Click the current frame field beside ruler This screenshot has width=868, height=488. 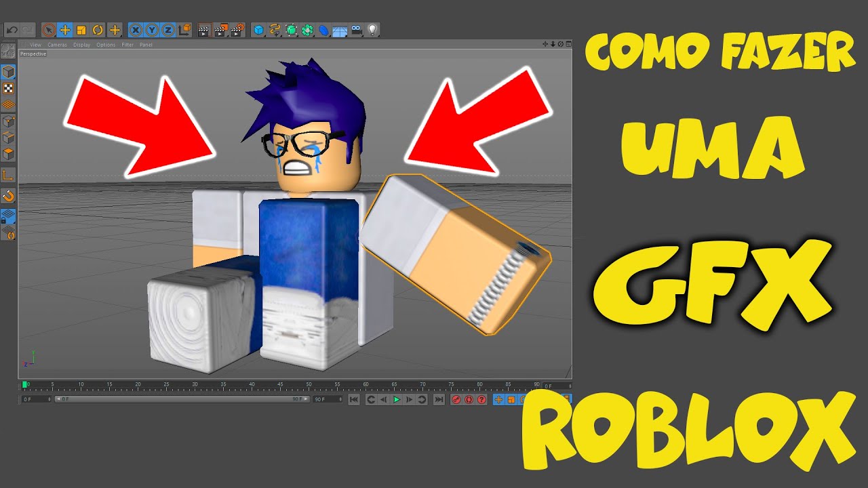coord(557,386)
